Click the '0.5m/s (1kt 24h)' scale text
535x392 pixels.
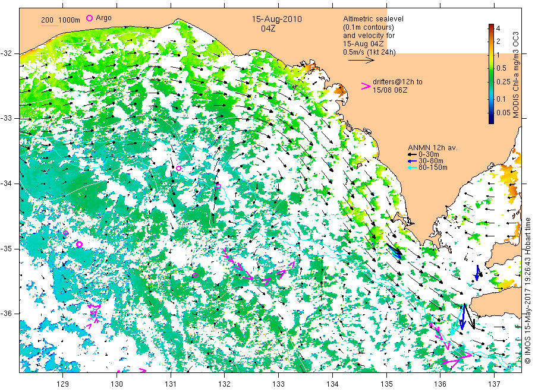(369, 52)
